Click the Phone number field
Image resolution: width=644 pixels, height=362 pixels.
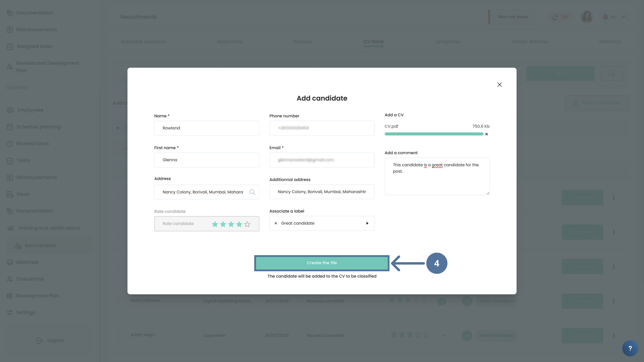click(x=322, y=128)
